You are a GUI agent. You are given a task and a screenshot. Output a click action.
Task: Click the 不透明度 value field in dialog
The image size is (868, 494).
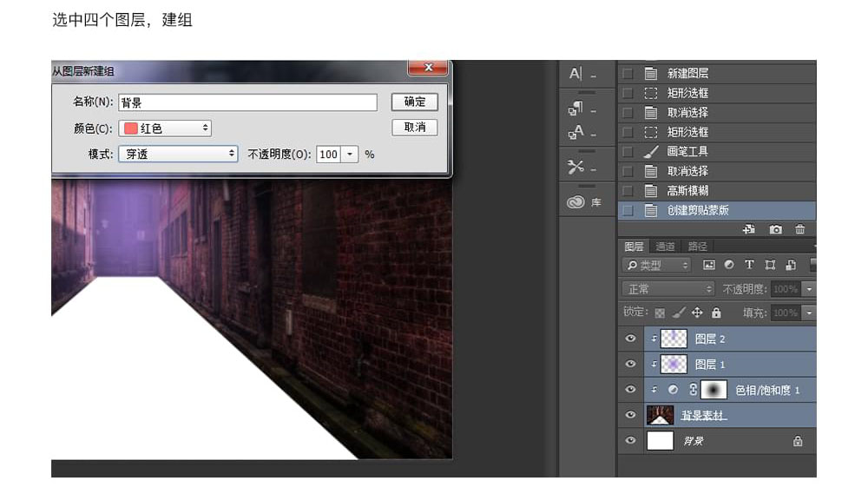coord(329,155)
